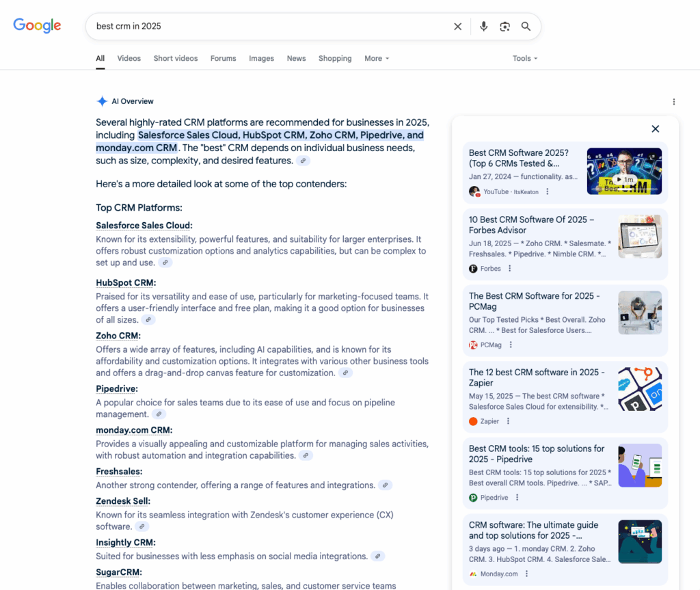Click the Google logo
Viewport: 700px width, 590px height.
37,25
